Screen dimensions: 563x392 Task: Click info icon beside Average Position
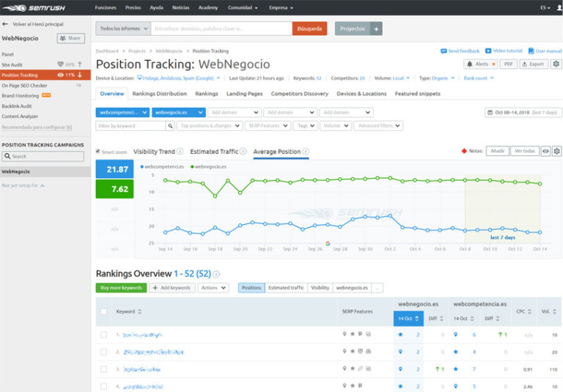(x=306, y=152)
